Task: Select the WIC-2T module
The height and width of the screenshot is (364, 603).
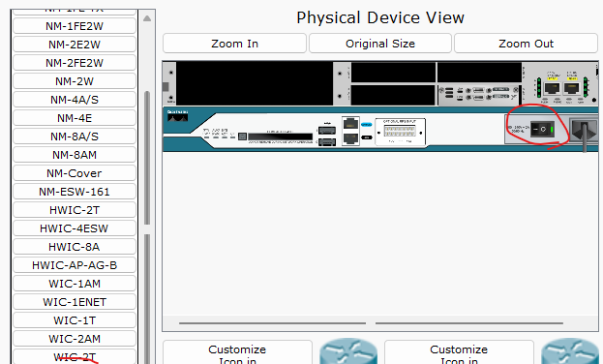Action: pyautogui.click(x=75, y=356)
